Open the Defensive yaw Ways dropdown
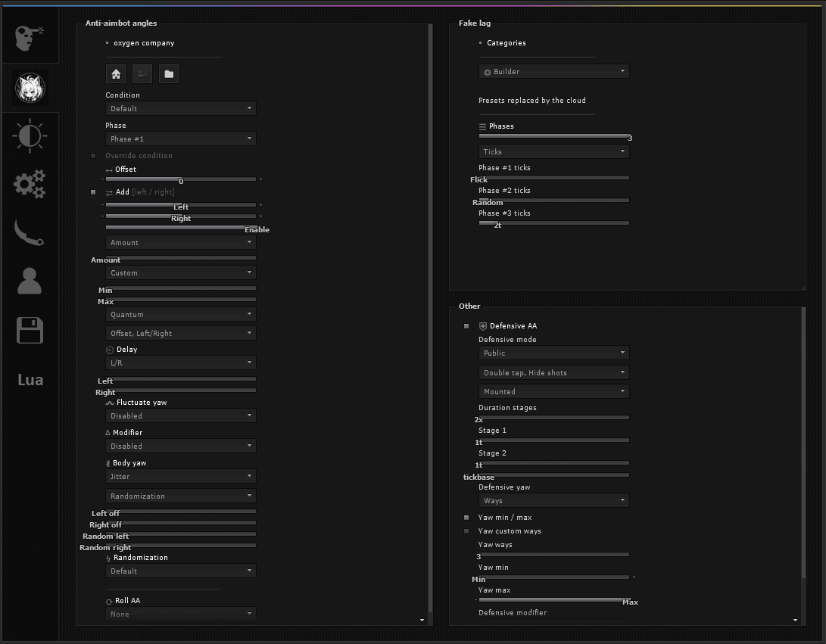Viewport: 826px width, 644px height. click(553, 501)
